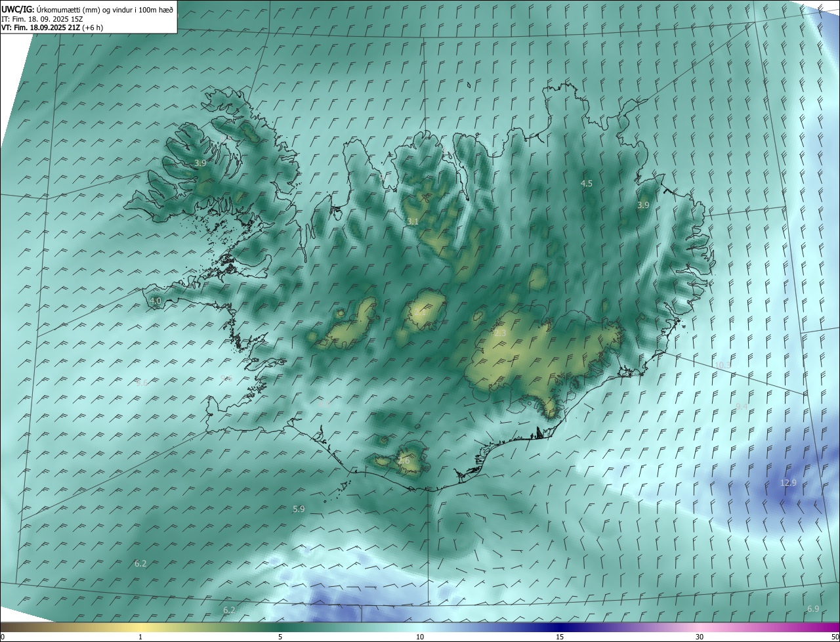Click the colorbar tick label 1

(x=140, y=637)
